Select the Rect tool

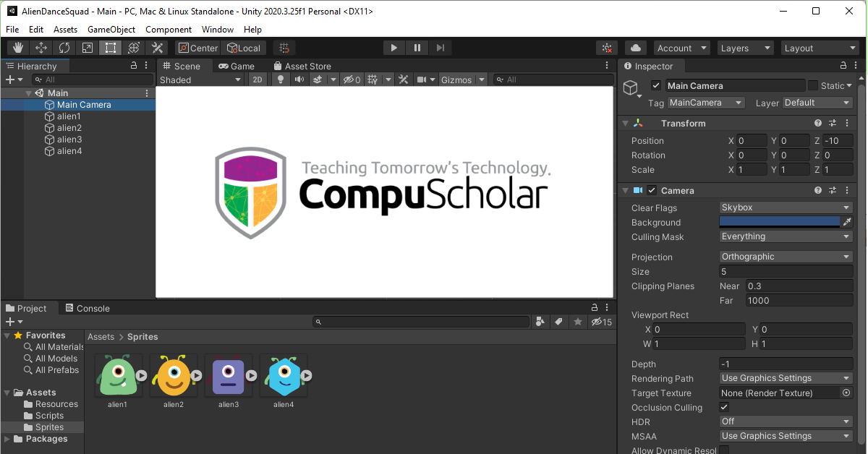pyautogui.click(x=111, y=48)
